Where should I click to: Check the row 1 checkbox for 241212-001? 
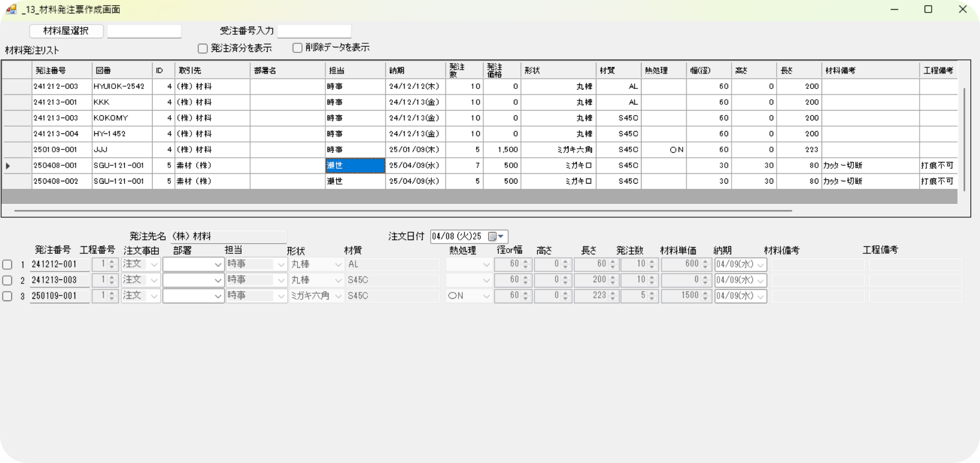(x=7, y=265)
